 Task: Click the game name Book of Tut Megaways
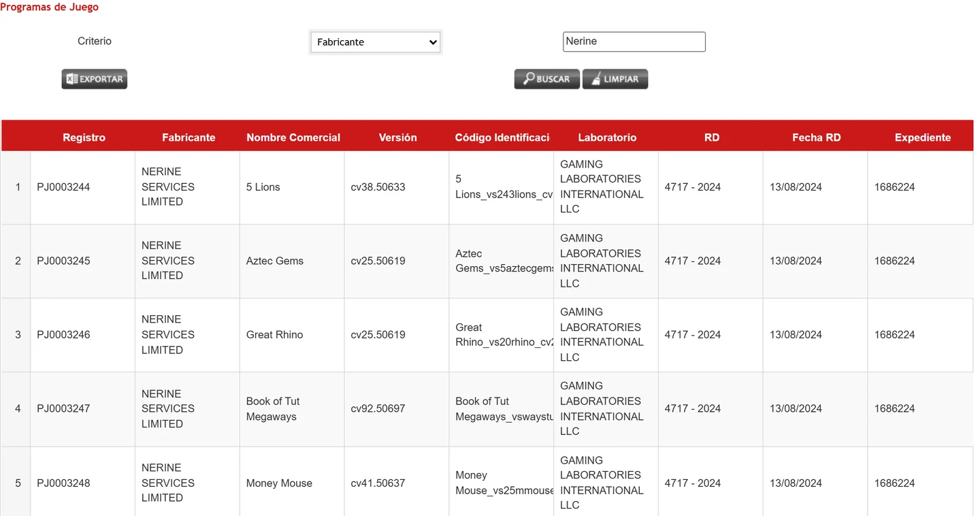click(x=273, y=409)
